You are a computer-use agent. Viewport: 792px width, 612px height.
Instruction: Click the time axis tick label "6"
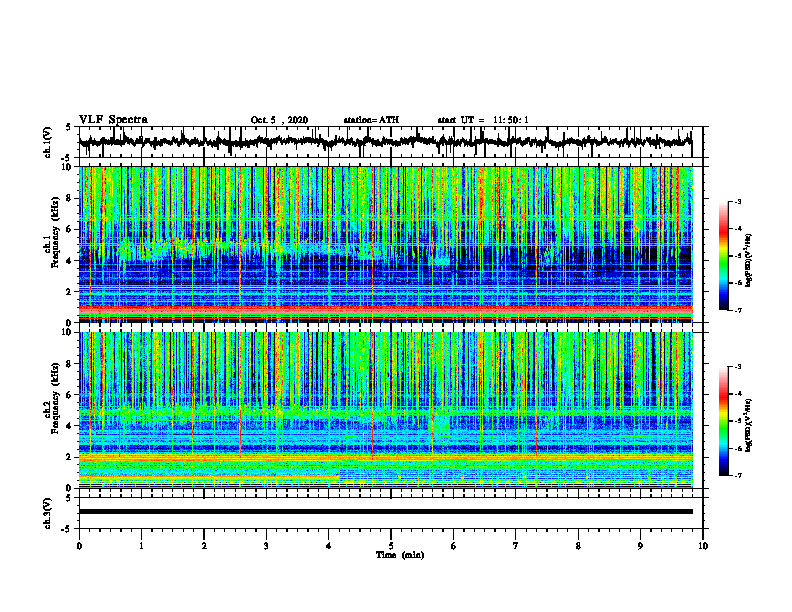(x=454, y=546)
